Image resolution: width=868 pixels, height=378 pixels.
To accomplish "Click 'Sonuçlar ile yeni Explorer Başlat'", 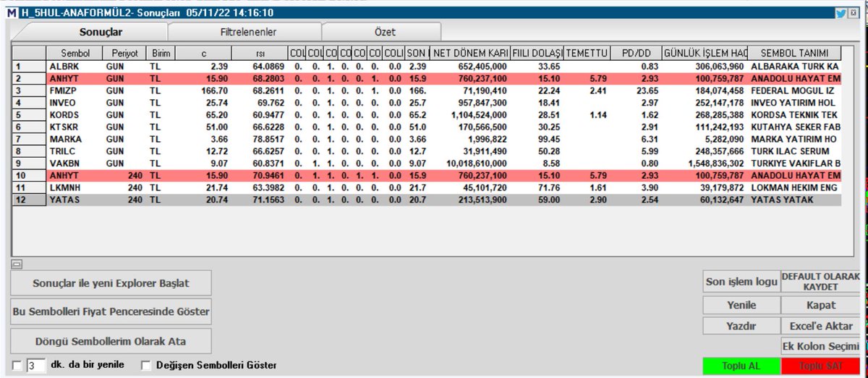I will [111, 282].
